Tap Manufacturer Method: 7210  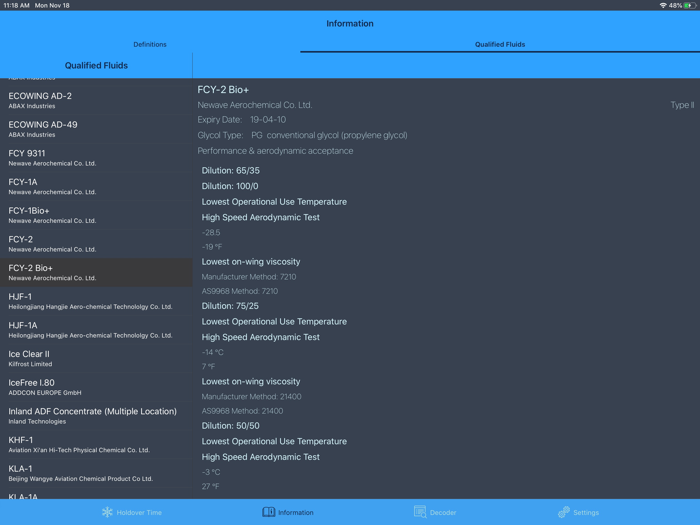tap(249, 277)
